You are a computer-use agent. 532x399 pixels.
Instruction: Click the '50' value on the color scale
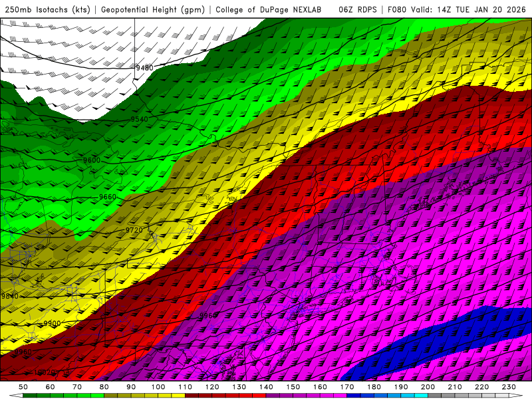(x=23, y=387)
